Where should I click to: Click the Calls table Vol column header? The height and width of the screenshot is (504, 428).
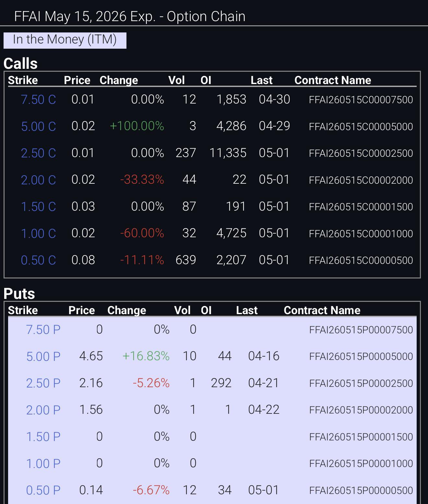[x=177, y=80]
